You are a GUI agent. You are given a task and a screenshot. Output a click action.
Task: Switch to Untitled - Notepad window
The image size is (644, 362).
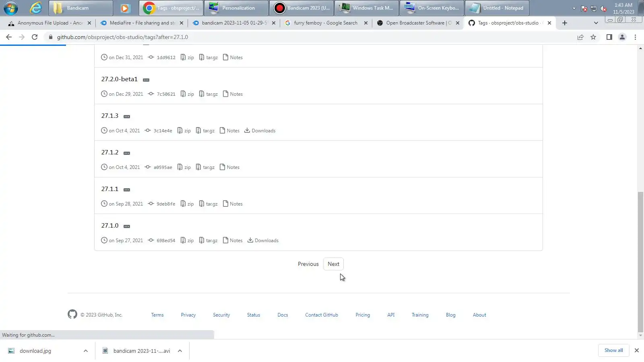click(x=497, y=8)
